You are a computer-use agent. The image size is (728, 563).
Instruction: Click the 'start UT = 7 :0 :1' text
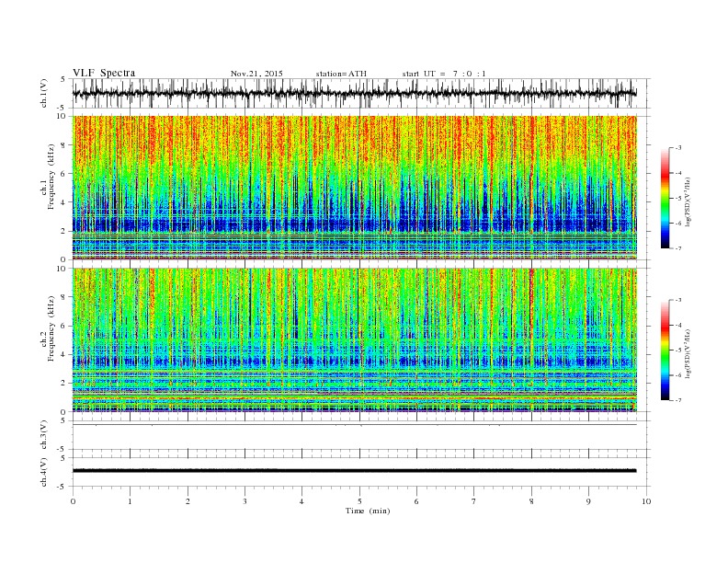(444, 74)
